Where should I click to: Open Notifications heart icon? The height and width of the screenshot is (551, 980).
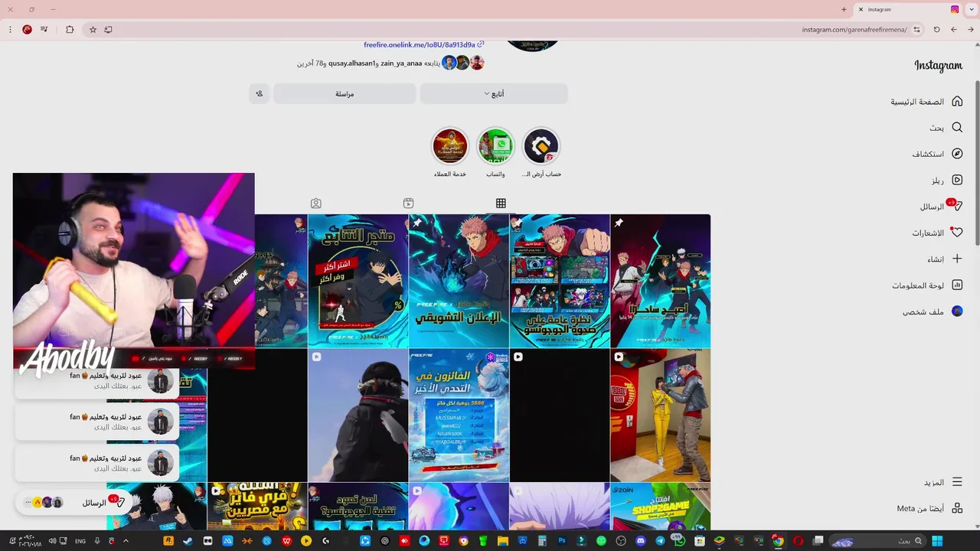[x=957, y=232]
